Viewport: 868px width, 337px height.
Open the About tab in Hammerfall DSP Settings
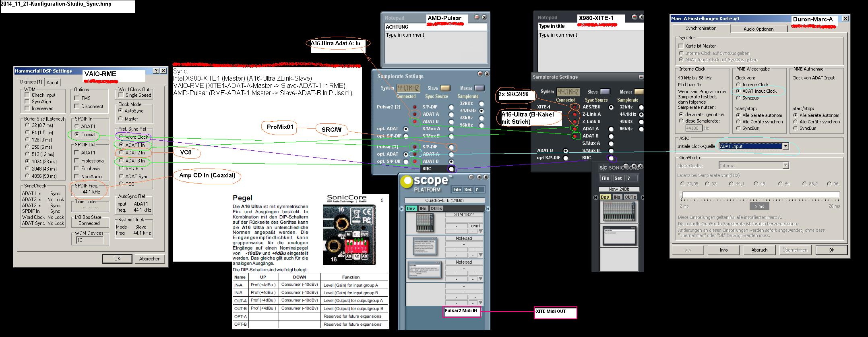[53, 82]
